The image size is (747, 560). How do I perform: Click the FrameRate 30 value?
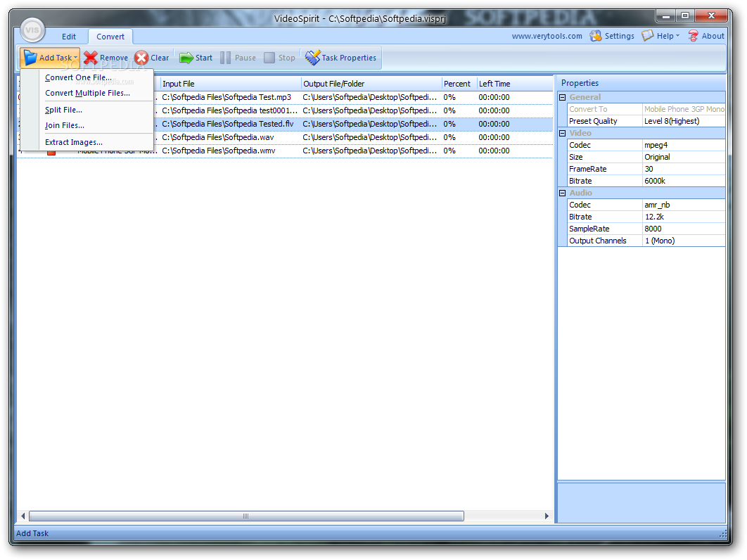[x=684, y=169]
